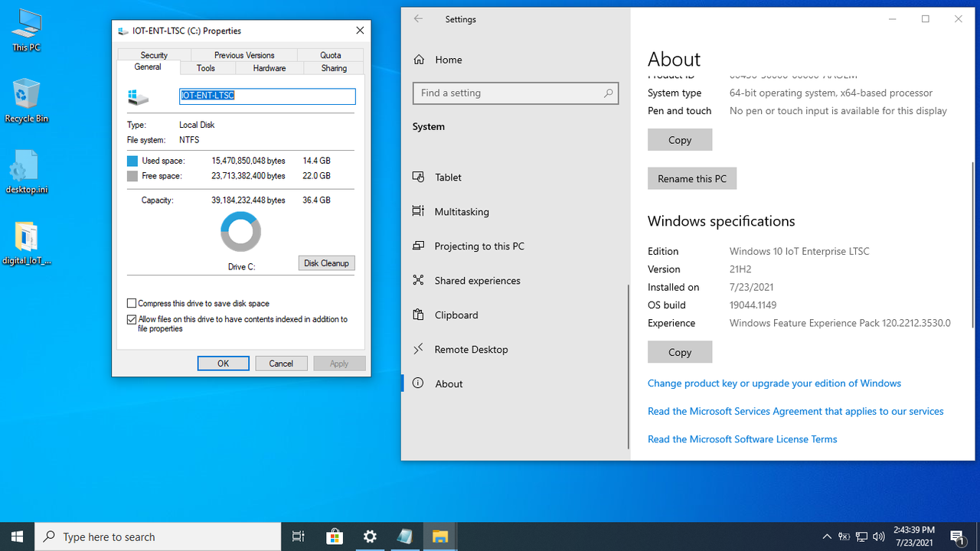Click Windows 10 IoT Enterprise LTSC edition text
The image size is (980, 551).
point(799,251)
